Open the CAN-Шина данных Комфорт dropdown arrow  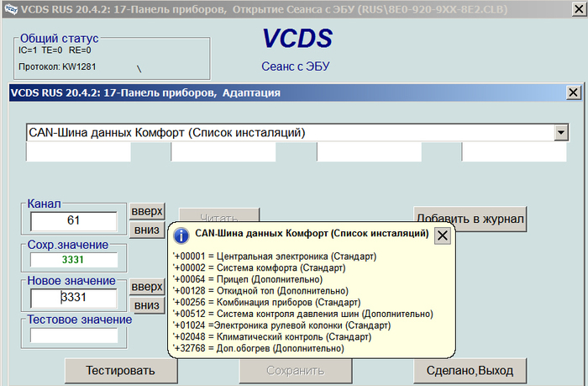(x=561, y=133)
